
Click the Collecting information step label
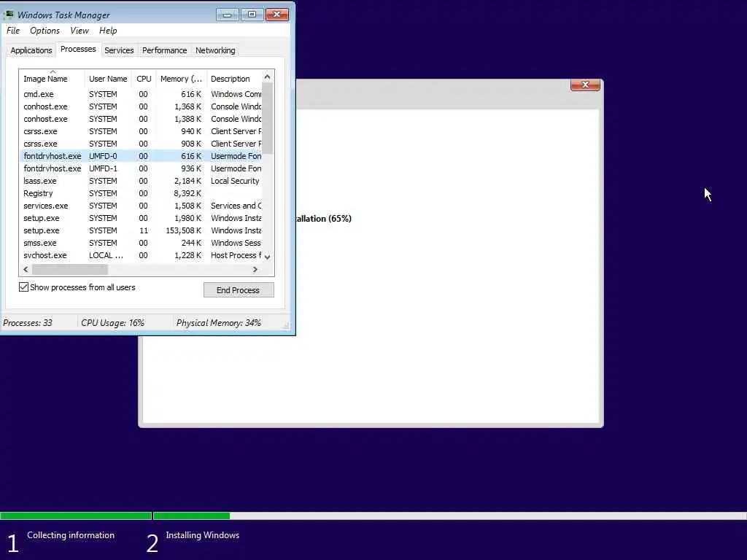pos(71,535)
